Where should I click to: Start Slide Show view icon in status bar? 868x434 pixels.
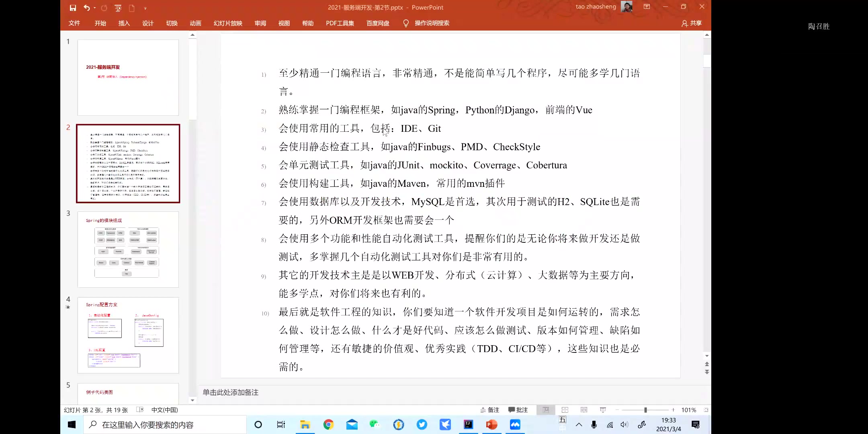tap(603, 410)
